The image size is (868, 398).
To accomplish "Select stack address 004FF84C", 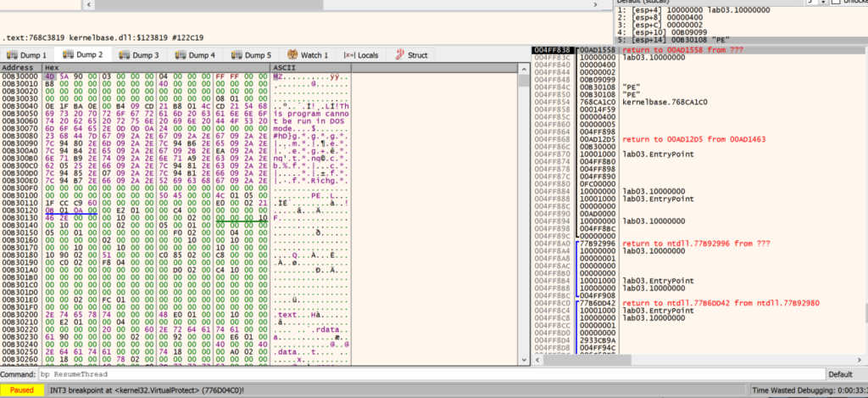I will [x=553, y=87].
